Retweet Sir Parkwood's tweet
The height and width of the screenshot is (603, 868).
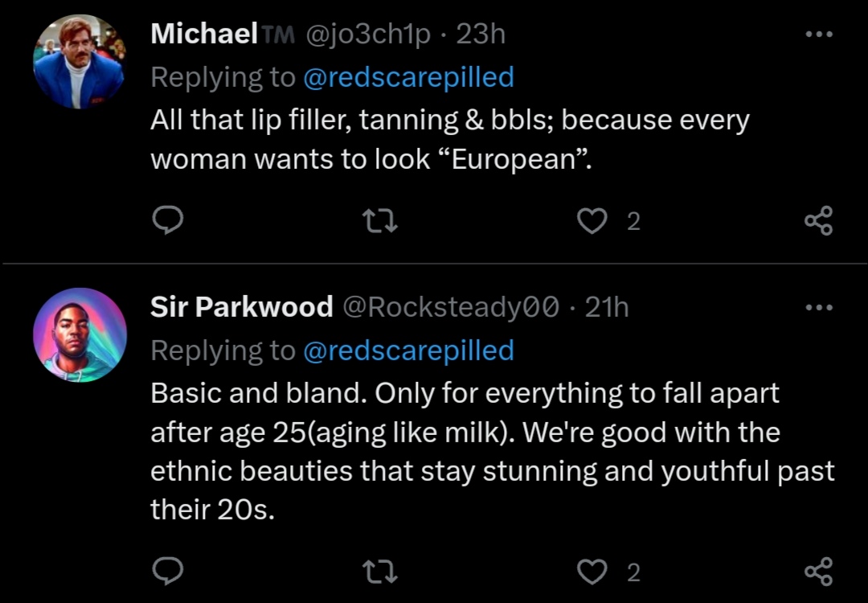pos(381,572)
